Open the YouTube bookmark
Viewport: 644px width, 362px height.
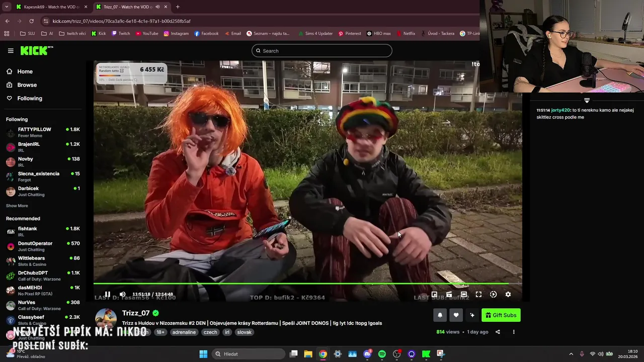click(147, 34)
